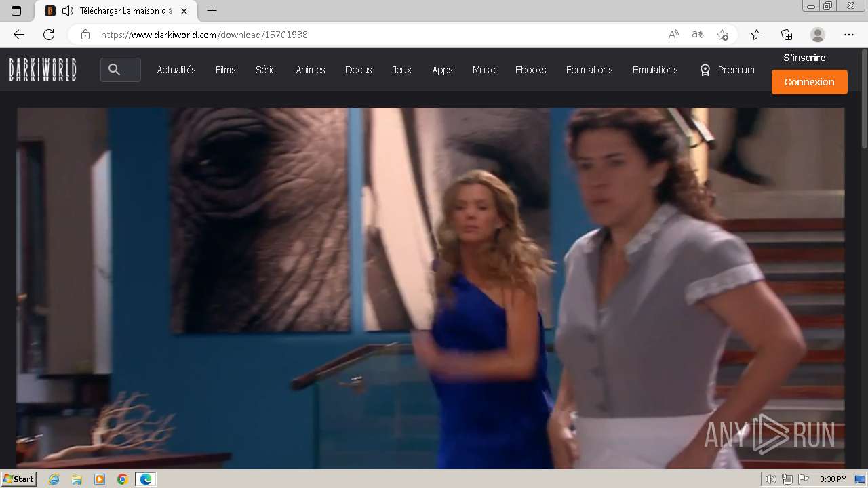Open network status tray icon

point(787,479)
